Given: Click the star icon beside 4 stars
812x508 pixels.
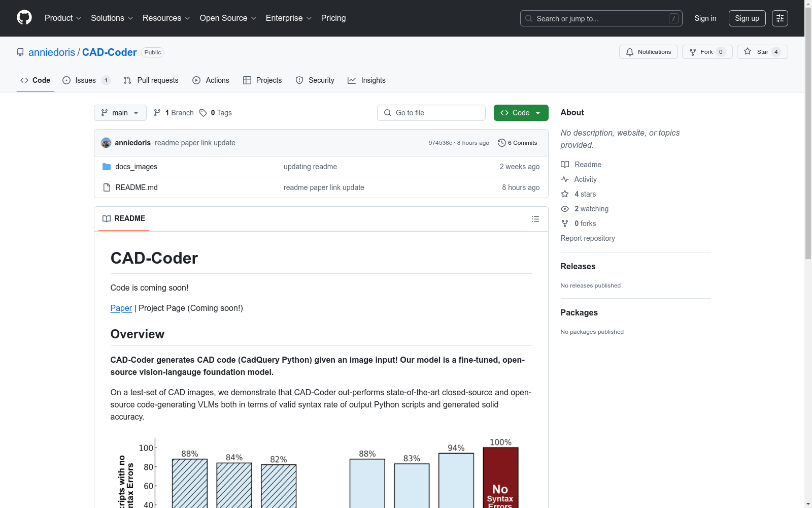Looking at the screenshot, I should coord(565,194).
